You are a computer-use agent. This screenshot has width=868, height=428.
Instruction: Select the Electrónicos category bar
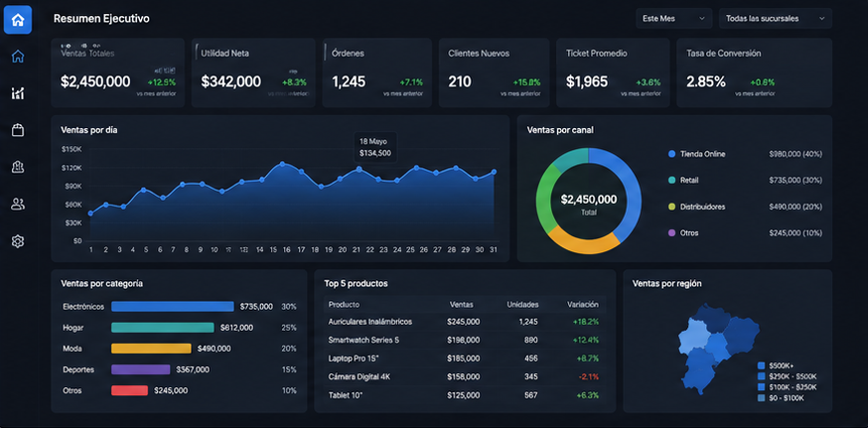click(173, 306)
